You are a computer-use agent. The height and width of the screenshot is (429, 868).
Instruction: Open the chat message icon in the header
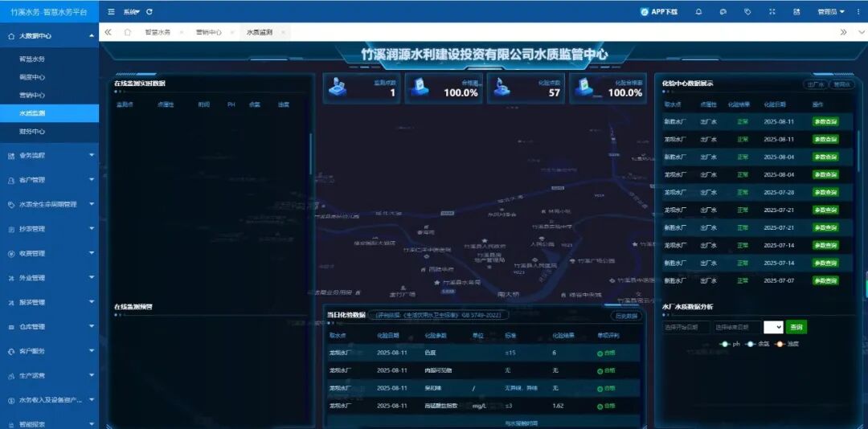point(723,11)
